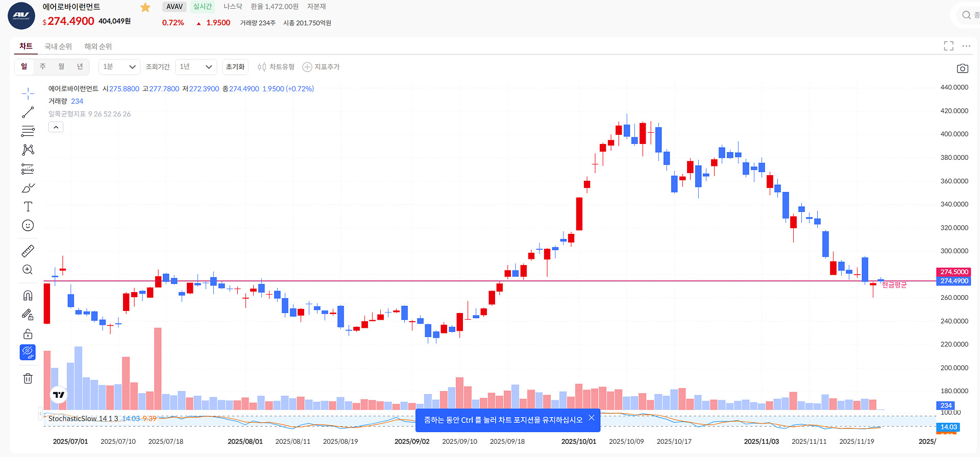This screenshot has width=980, height=457.
Task: Click the 에어로바이런먼트 chart legend title
Action: click(x=73, y=89)
